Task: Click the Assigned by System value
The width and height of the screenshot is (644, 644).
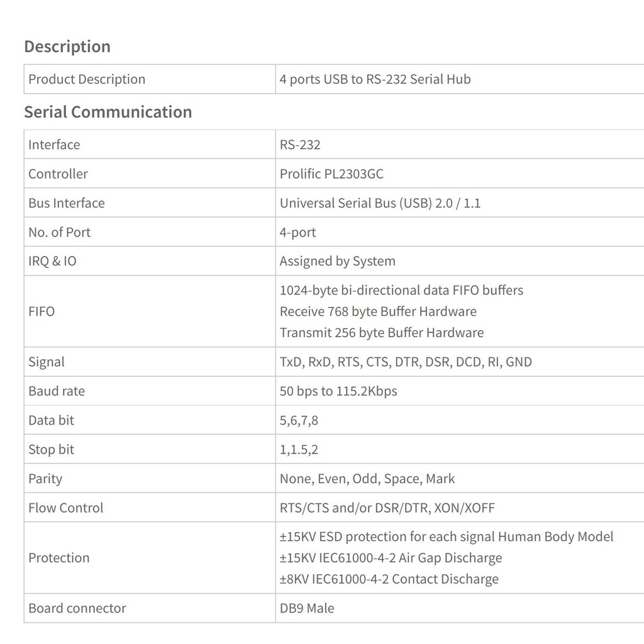Action: pos(337,261)
